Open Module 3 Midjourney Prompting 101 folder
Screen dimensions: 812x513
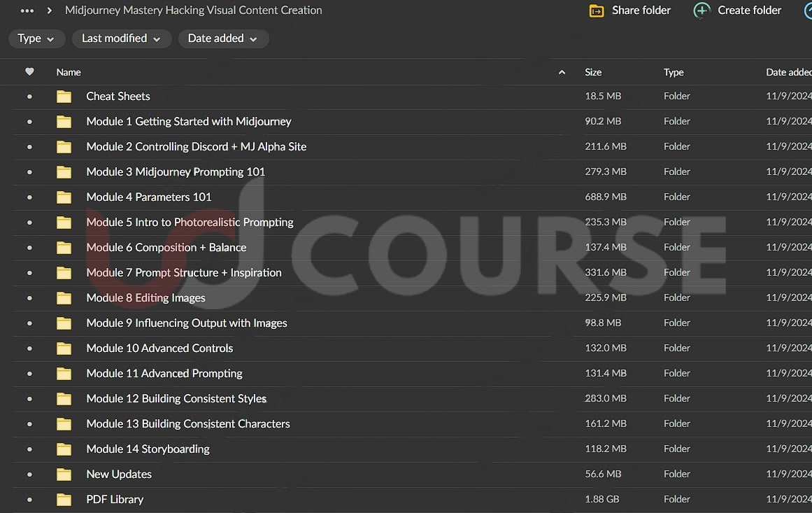pos(176,172)
